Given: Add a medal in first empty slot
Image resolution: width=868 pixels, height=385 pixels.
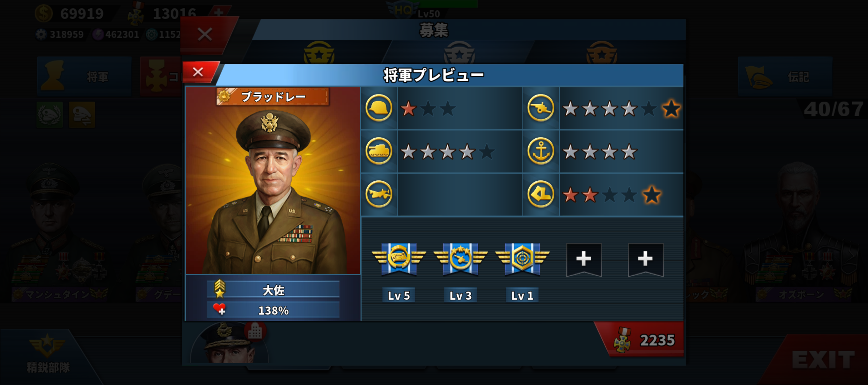Looking at the screenshot, I should [584, 260].
